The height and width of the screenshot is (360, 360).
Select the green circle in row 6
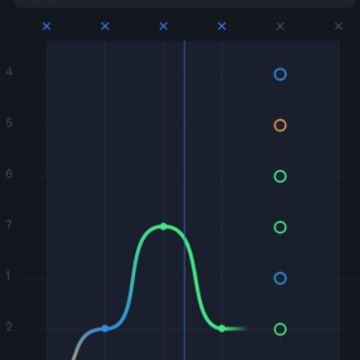(280, 176)
